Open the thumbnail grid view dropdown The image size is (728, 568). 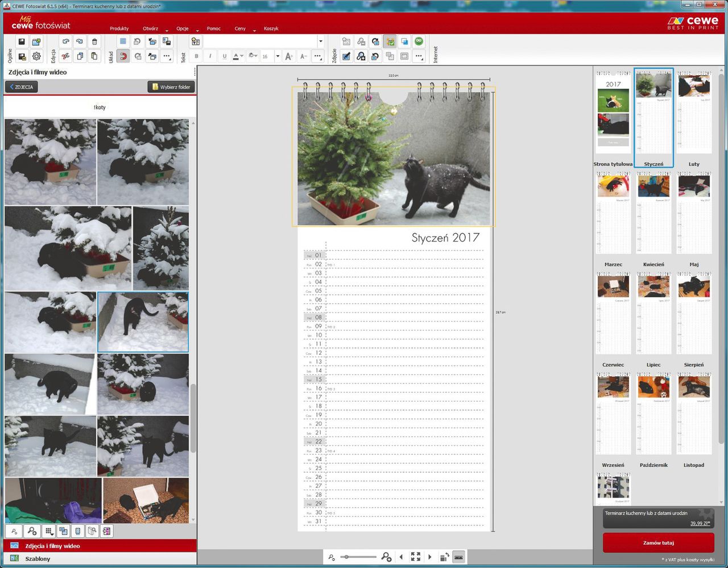tap(49, 531)
